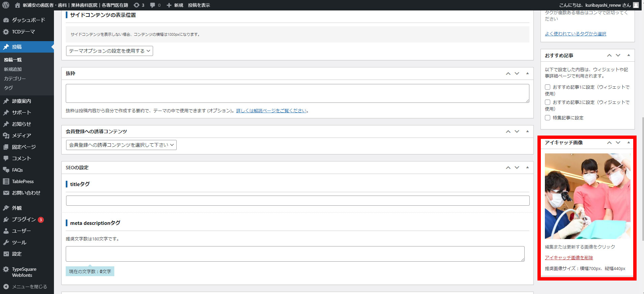Click the featured dental image thumbnail
644x294 pixels.
pyautogui.click(x=587, y=196)
